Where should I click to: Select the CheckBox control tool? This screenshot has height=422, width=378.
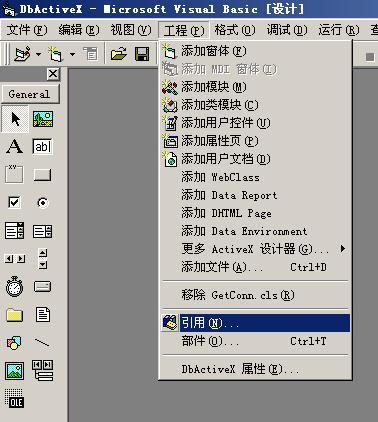(x=14, y=202)
